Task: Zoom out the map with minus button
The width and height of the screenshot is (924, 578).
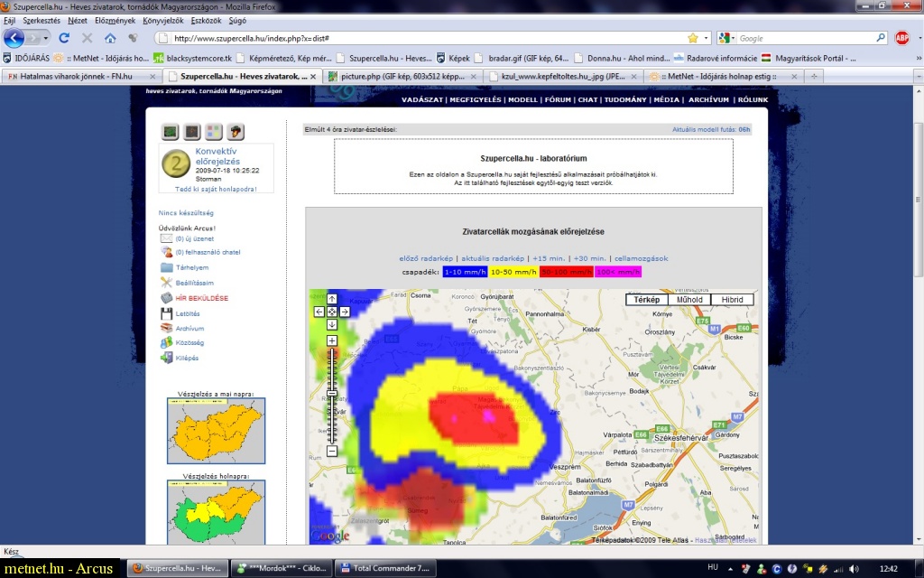Action: tap(332, 451)
